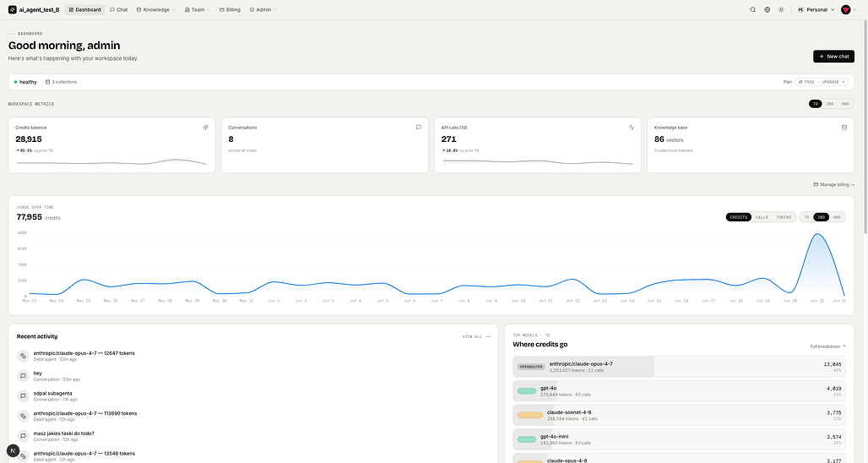Click sparkle icon on Credits balance card
This screenshot has height=463, width=868.
pos(205,128)
